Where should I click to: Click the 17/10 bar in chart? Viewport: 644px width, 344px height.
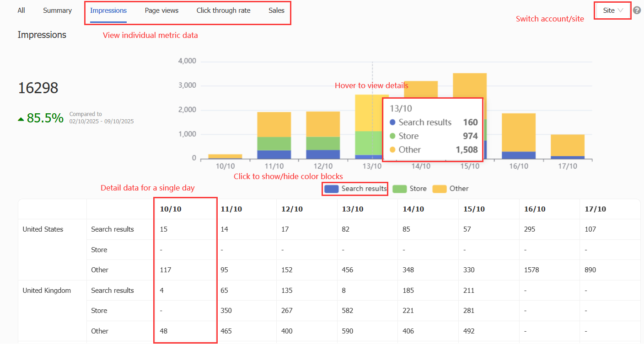567,146
